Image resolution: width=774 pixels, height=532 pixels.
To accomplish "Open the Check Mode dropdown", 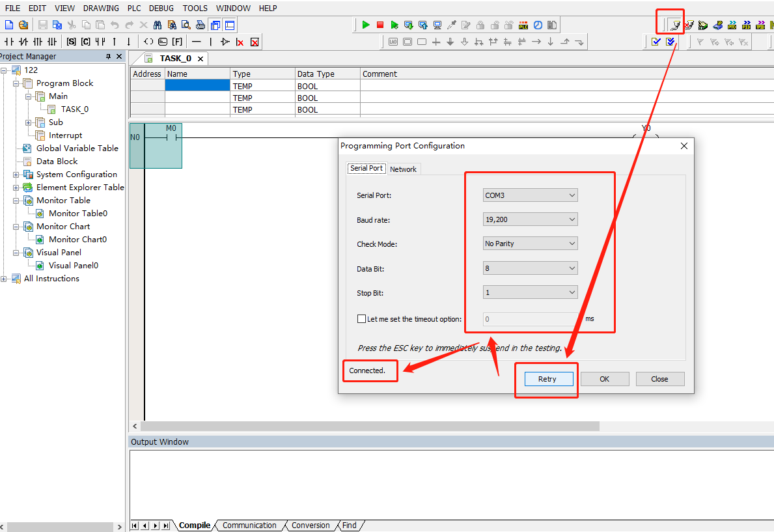I will [x=530, y=244].
